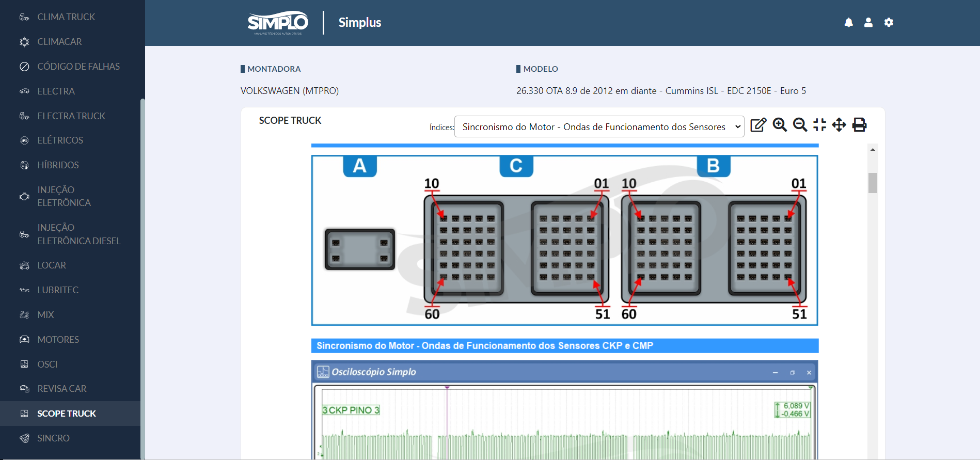Open settings gear in header

tap(889, 23)
